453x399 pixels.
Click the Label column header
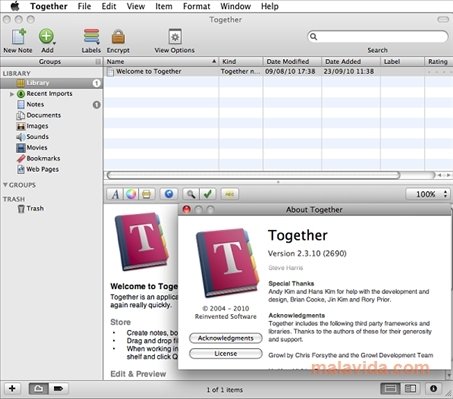(x=402, y=62)
